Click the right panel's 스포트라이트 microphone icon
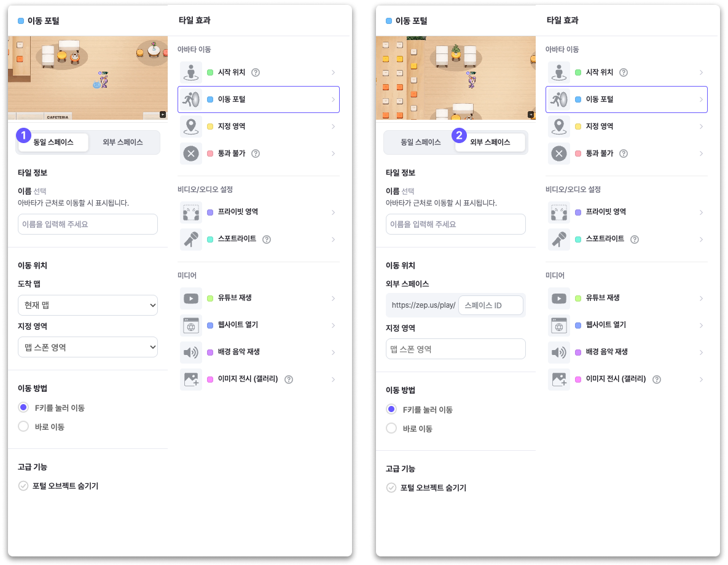The image size is (728, 565). tap(559, 239)
